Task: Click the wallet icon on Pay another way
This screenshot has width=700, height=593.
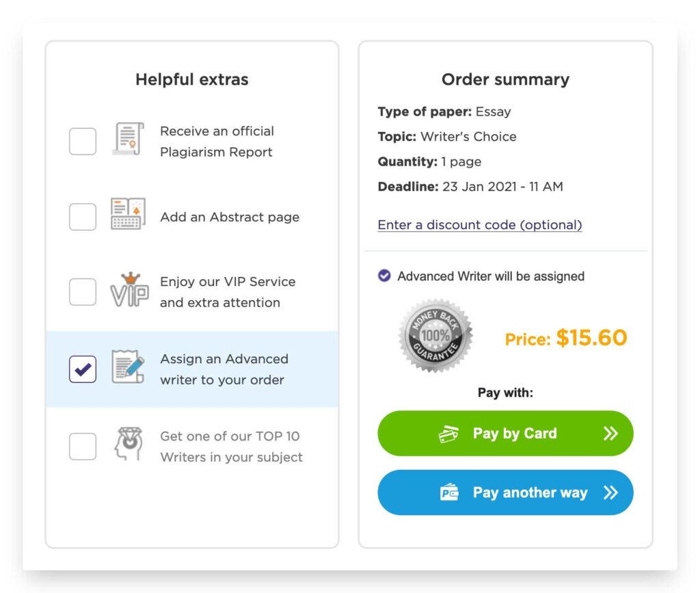Action: pyautogui.click(x=449, y=492)
